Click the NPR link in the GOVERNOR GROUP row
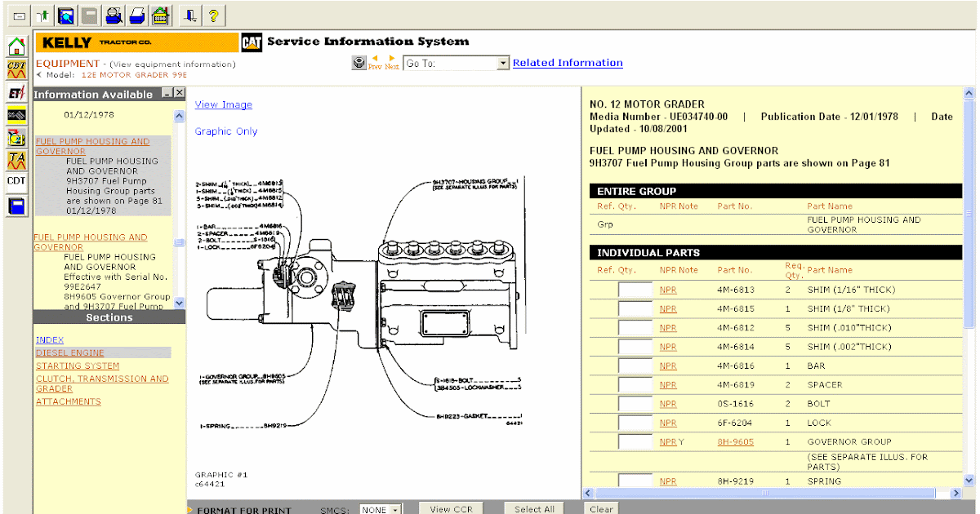Screen dimensions: 980x514 (x=668, y=442)
